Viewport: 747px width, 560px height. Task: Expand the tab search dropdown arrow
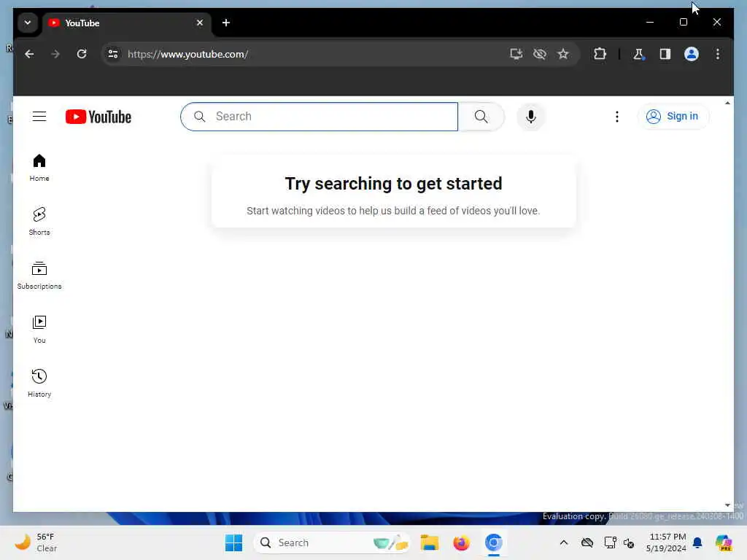tap(28, 23)
